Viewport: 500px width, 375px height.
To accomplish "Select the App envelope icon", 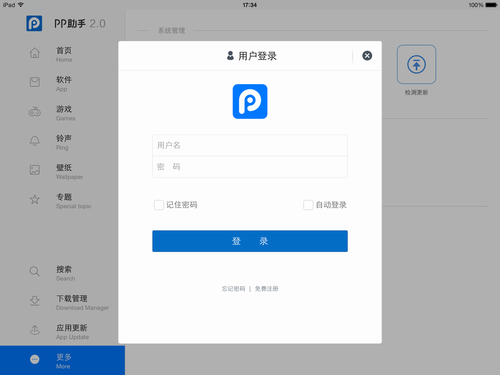I will point(35,82).
